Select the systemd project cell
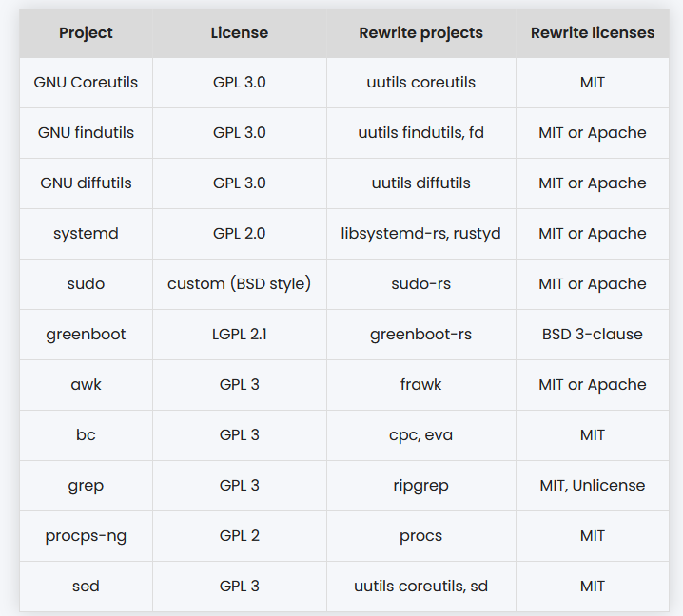 click(x=86, y=234)
